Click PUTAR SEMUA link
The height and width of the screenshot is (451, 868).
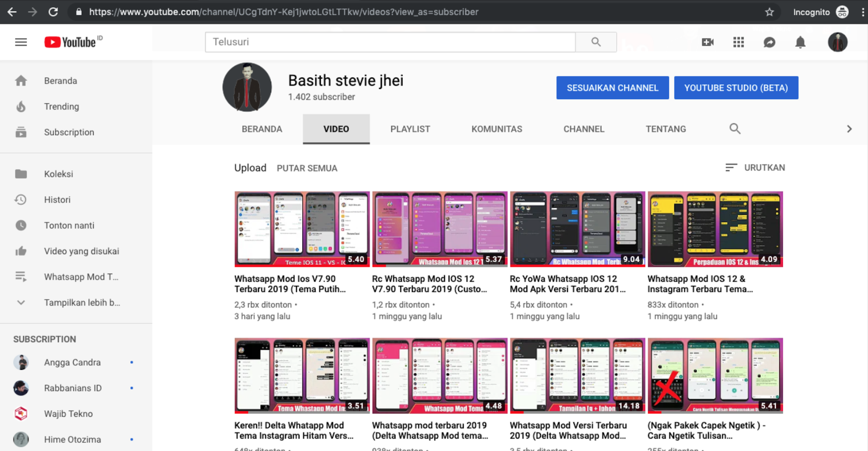(x=307, y=168)
